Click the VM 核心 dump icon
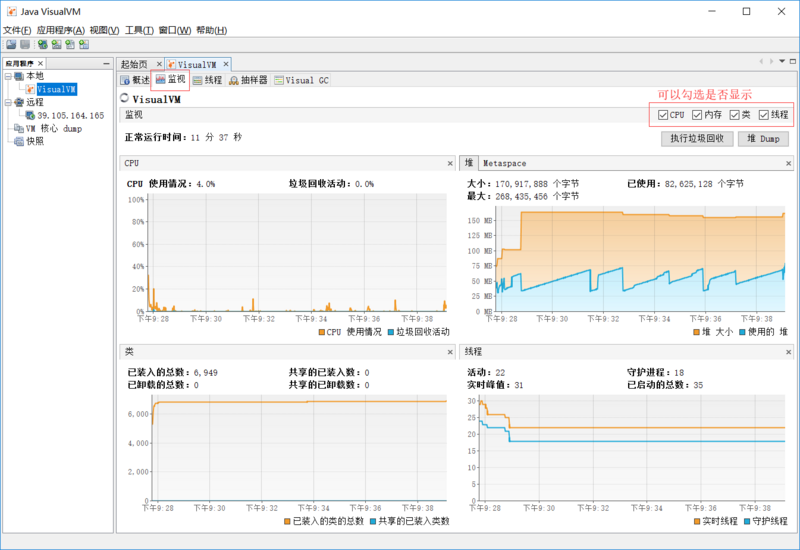The width and height of the screenshot is (800, 550). tap(19, 128)
